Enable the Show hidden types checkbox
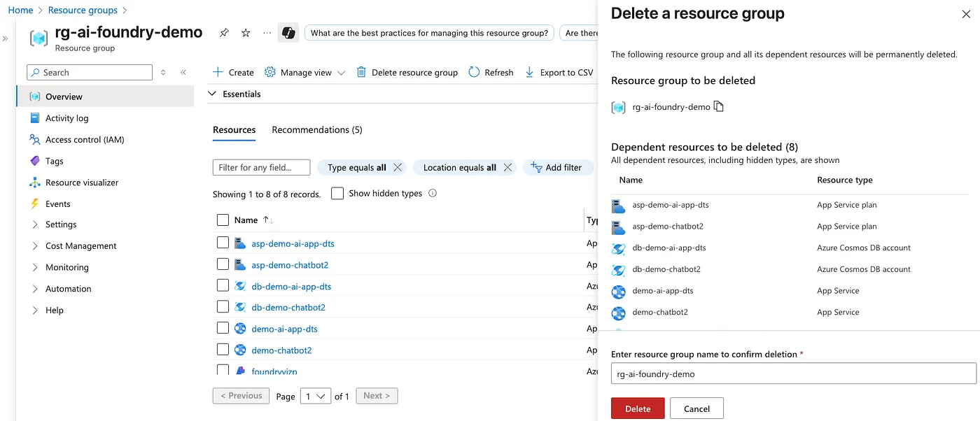 [x=337, y=194]
